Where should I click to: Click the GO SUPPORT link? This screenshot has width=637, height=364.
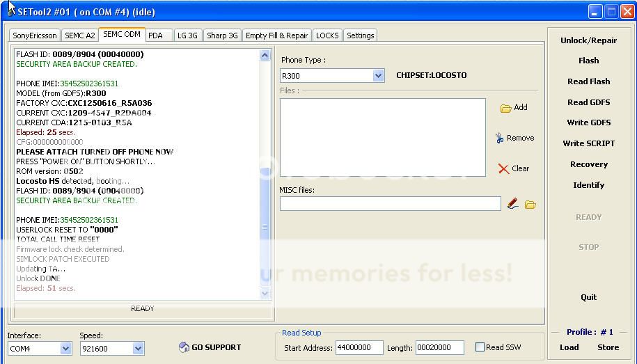click(x=216, y=347)
